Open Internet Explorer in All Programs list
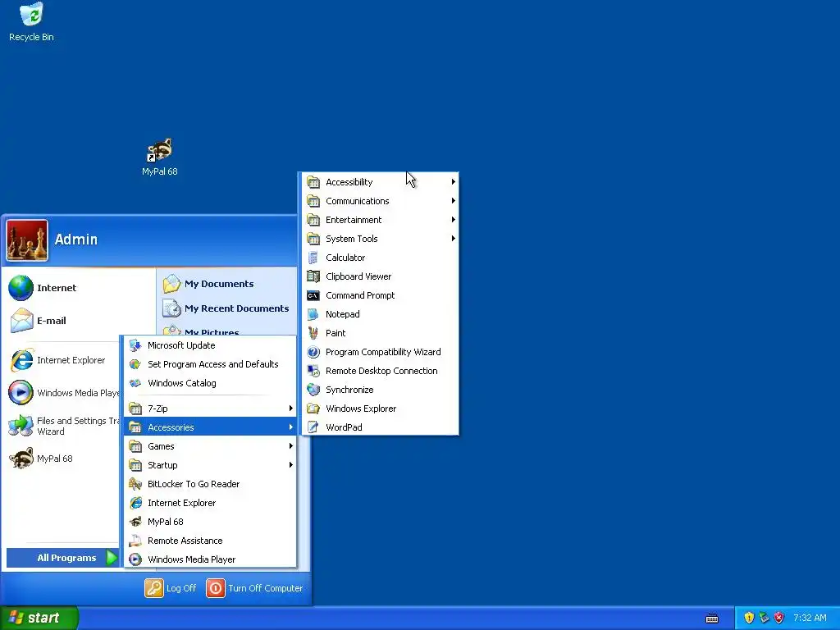 [210, 503]
